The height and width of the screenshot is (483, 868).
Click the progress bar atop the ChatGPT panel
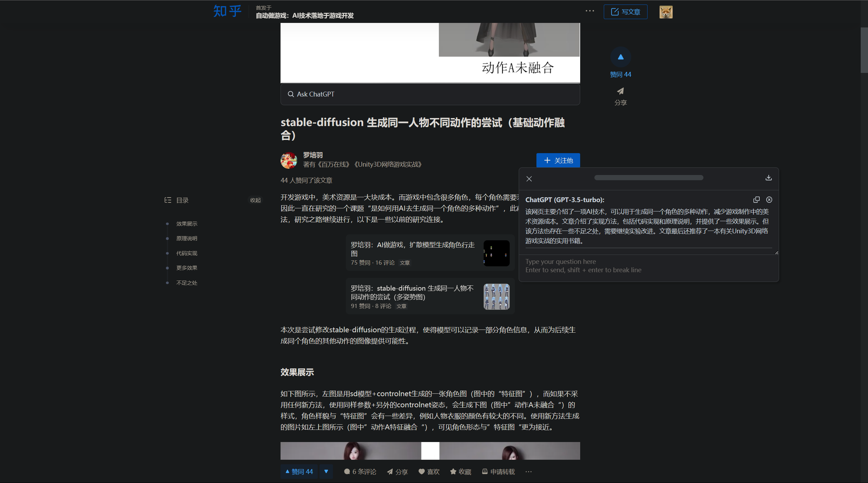[x=649, y=177]
